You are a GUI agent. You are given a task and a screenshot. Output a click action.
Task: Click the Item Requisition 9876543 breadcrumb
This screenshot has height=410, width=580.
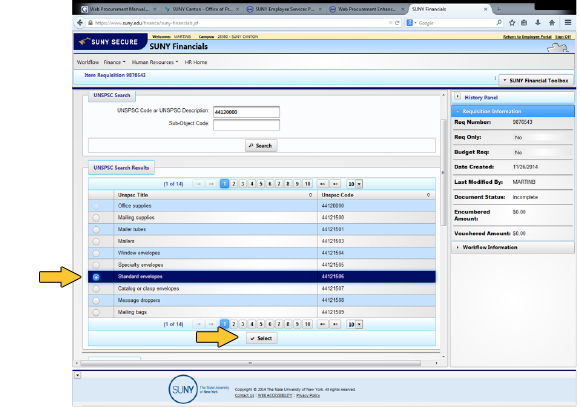[115, 75]
